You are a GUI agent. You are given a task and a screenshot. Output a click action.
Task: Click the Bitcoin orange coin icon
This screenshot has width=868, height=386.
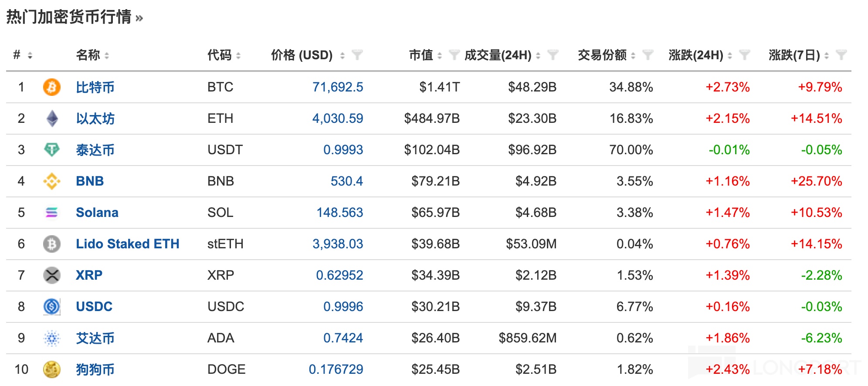click(51, 87)
